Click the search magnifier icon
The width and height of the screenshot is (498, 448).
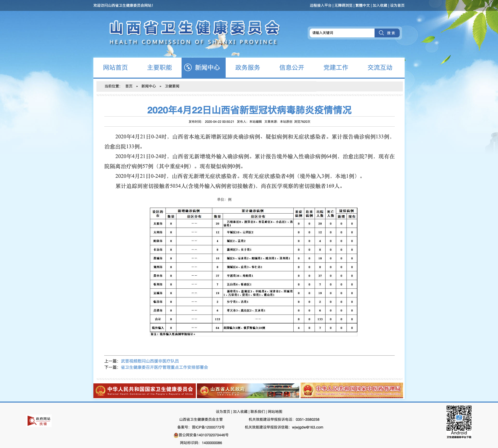[x=381, y=33]
